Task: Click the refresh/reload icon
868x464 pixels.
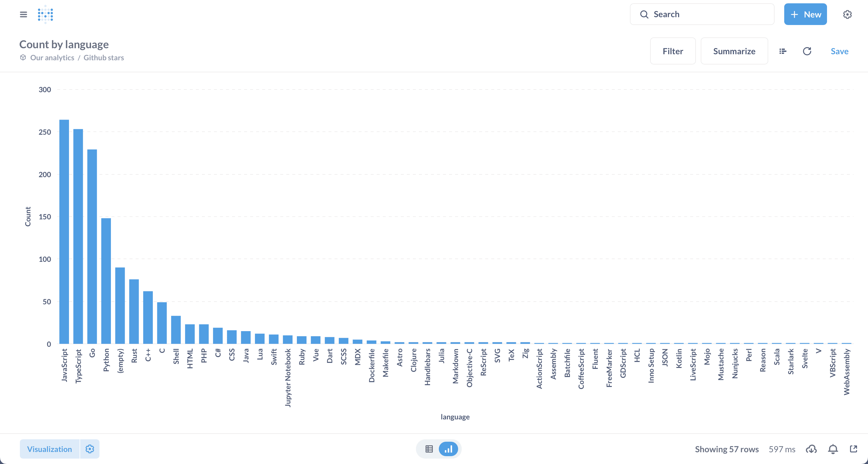Action: pyautogui.click(x=808, y=51)
